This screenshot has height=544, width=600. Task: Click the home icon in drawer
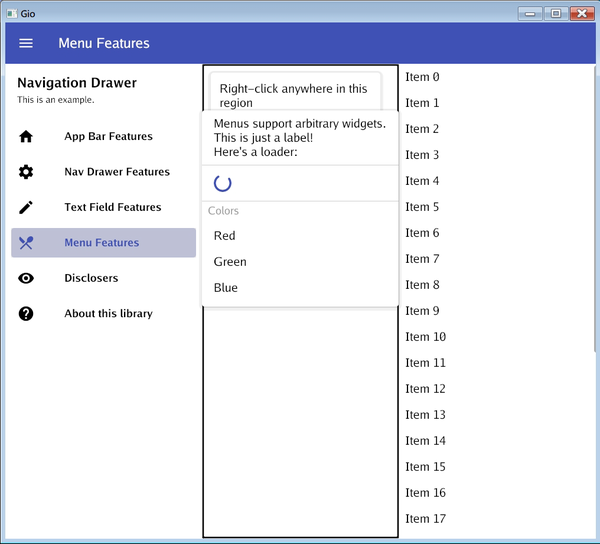[26, 137]
